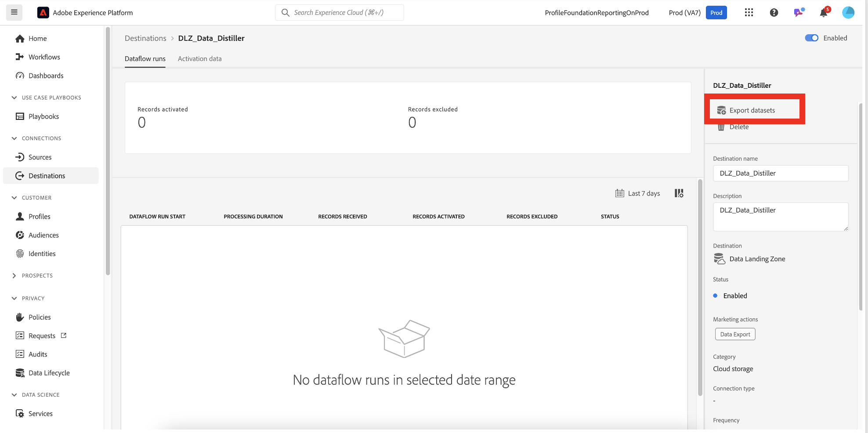Image resolution: width=868 pixels, height=433 pixels.
Task: Click the Destination name input field
Action: 780,173
